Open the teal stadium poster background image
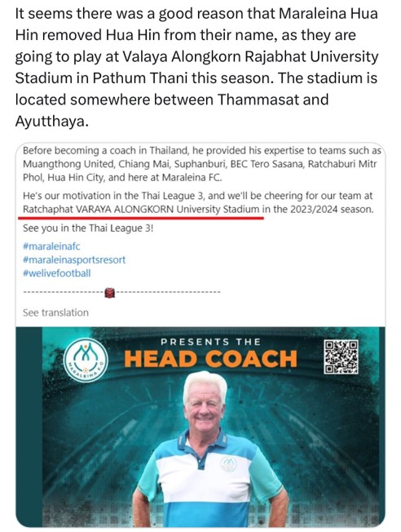This screenshot has height=532, width=401. (200, 427)
